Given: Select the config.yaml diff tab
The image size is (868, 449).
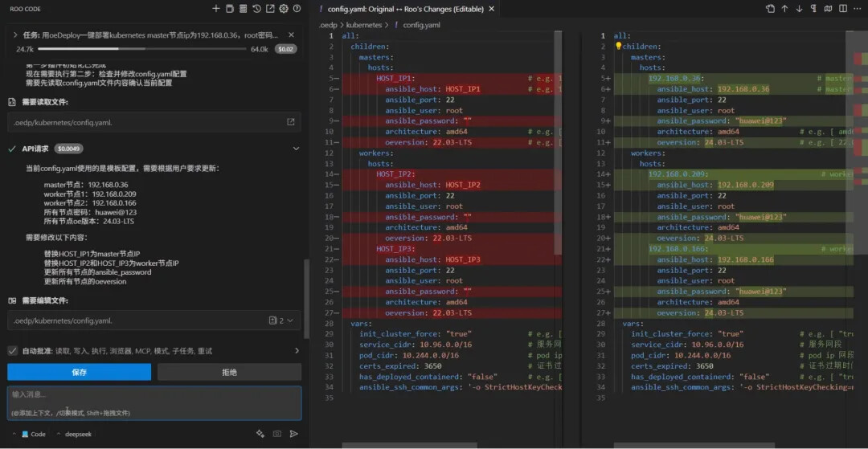Looking at the screenshot, I should (x=403, y=9).
